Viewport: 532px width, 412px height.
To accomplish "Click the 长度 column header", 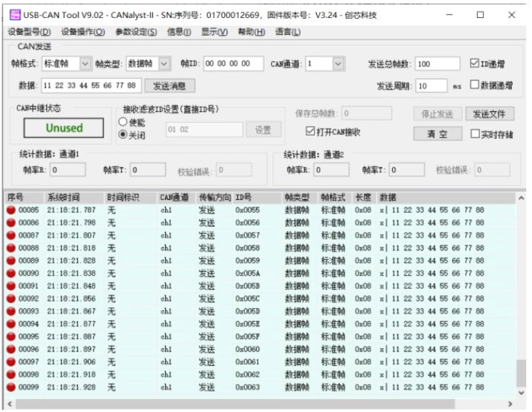I will point(365,198).
